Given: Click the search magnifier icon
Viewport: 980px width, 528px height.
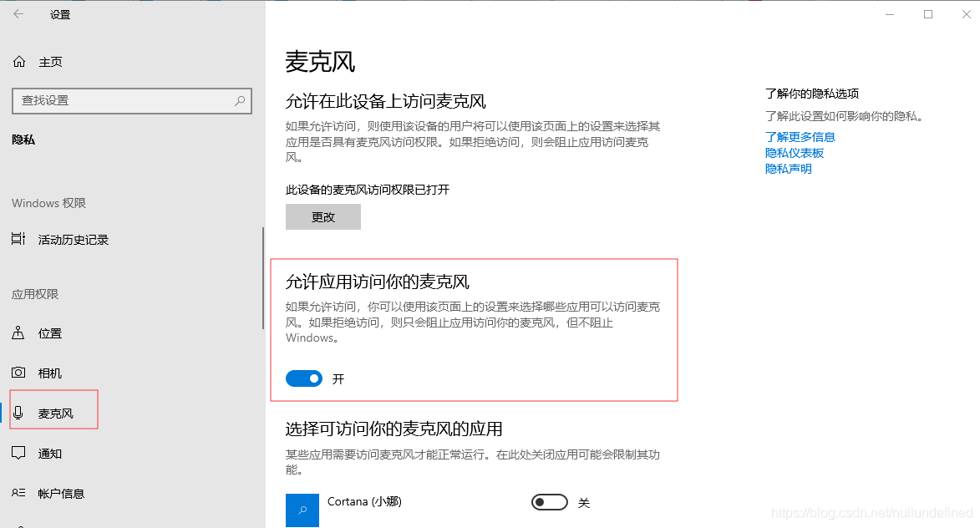Looking at the screenshot, I should click(240, 100).
